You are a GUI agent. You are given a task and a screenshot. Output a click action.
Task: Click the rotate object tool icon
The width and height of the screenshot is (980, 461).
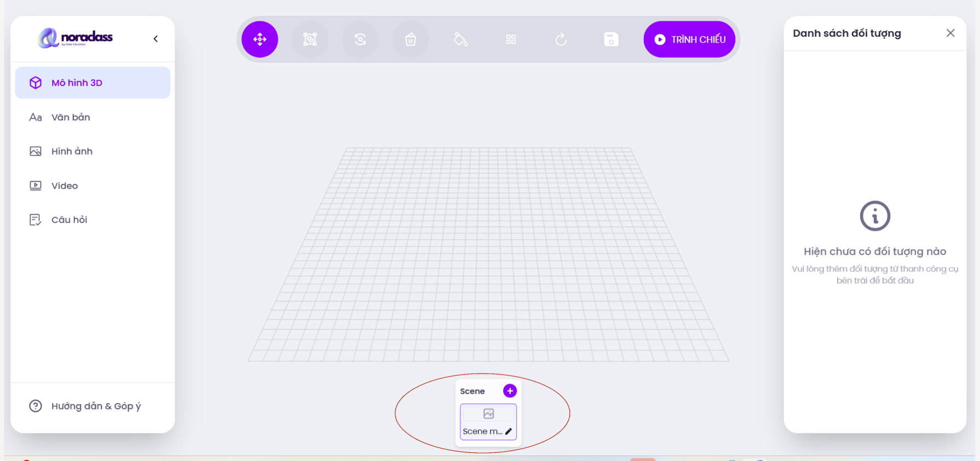click(x=360, y=39)
